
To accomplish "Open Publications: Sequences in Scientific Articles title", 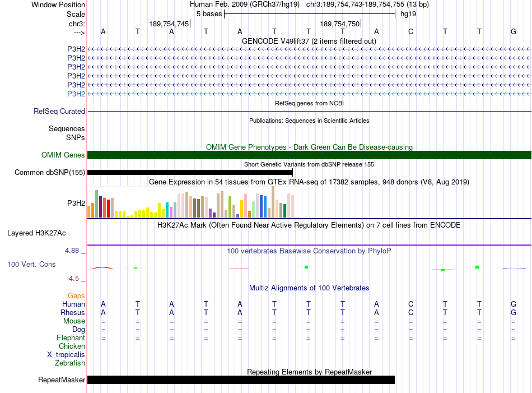I will (x=309, y=121).
